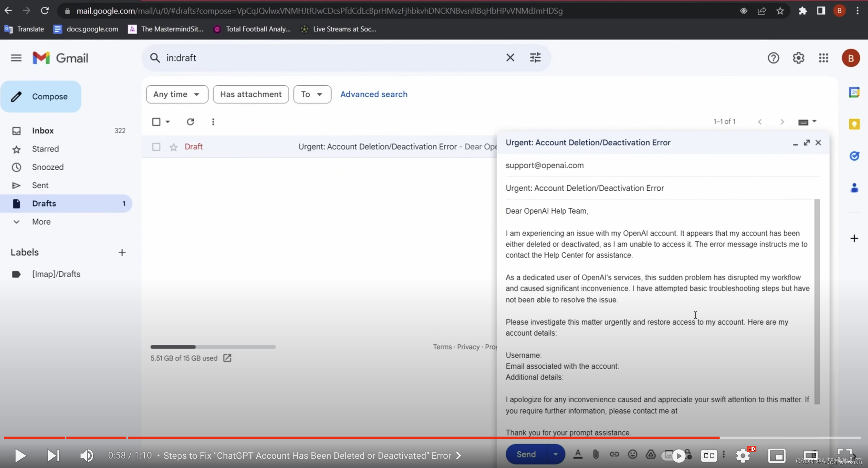Bookmark this tab star icon
The height and width of the screenshot is (468, 868).
click(x=780, y=11)
